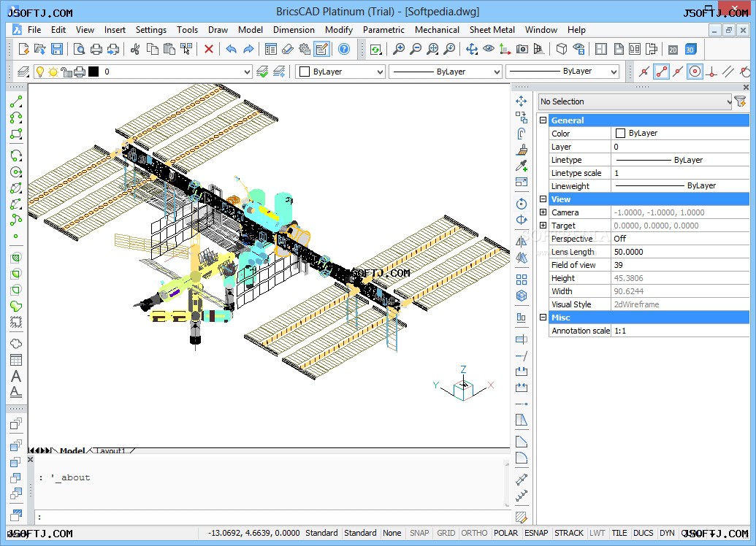Click the first Standard style status field
The height and width of the screenshot is (546, 756).
(x=321, y=533)
